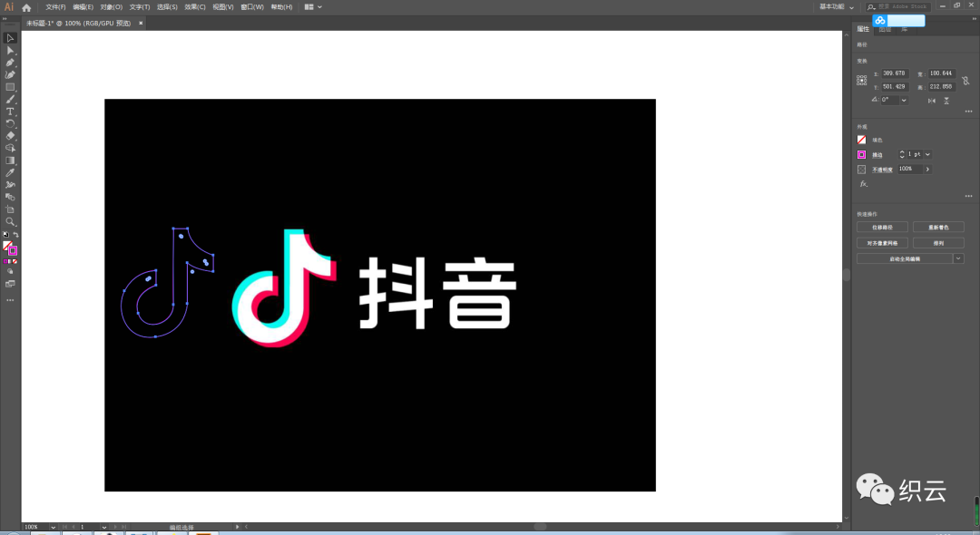The height and width of the screenshot is (535, 980).
Task: Open the 文字(T) menu
Action: point(140,7)
